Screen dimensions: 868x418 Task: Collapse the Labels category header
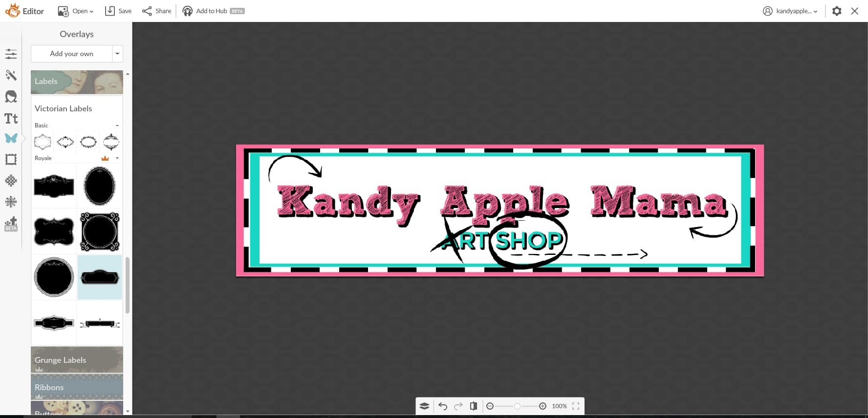click(x=77, y=82)
